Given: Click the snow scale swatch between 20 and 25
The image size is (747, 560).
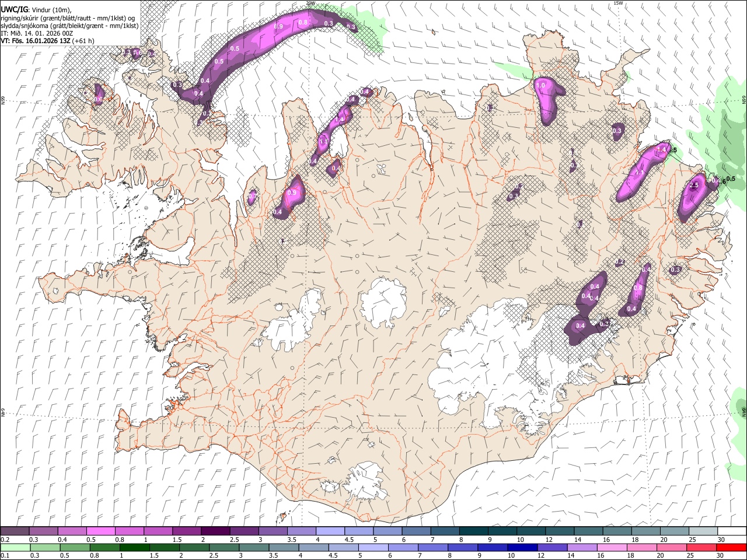Looking at the screenshot, I should click(x=674, y=531).
